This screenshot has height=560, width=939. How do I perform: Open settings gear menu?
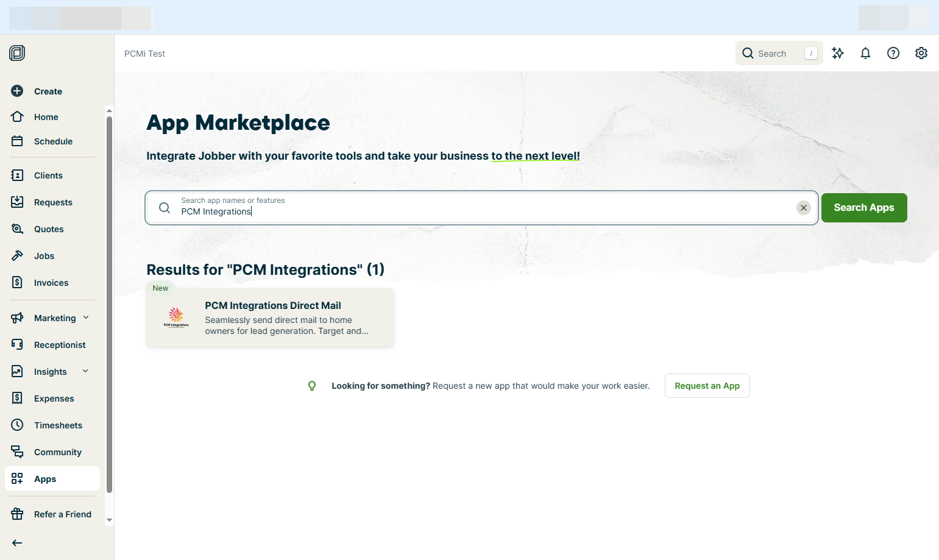point(921,53)
